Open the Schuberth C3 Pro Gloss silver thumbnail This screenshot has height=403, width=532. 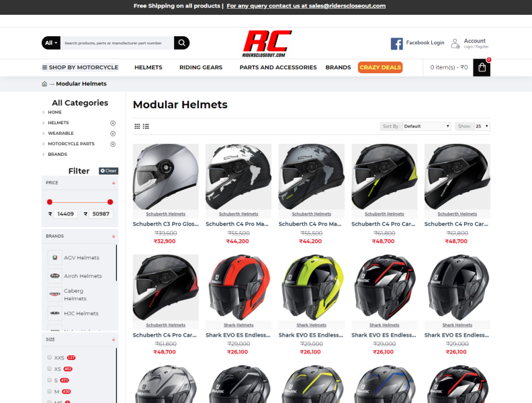point(165,177)
